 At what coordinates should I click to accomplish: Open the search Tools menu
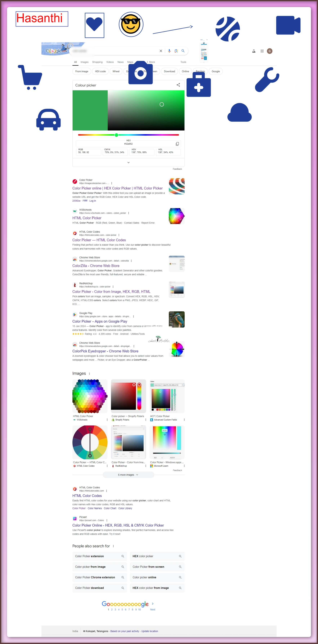pos(183,62)
